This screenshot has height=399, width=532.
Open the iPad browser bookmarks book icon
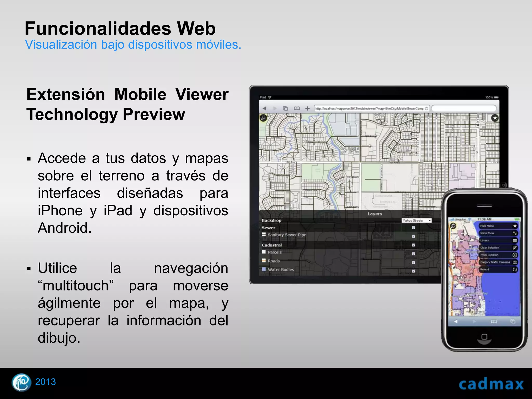tap(297, 108)
